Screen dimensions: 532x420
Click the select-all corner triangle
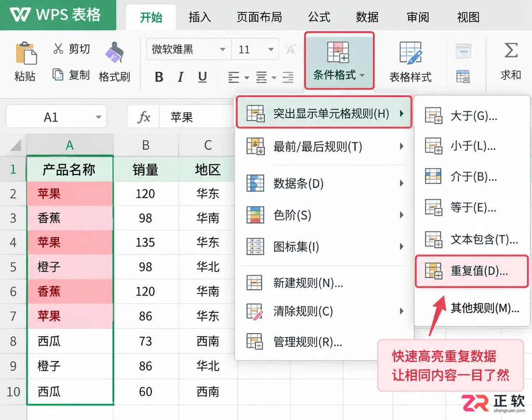pos(16,145)
